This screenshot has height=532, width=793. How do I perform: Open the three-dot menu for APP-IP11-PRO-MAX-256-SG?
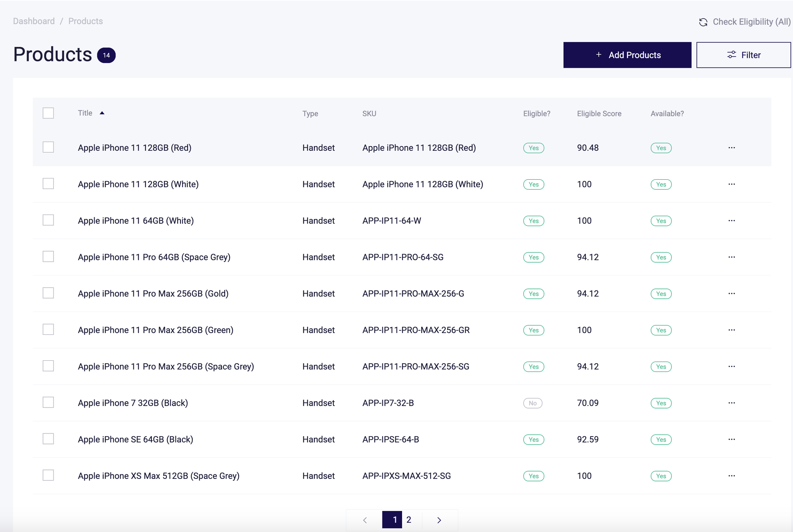click(x=732, y=366)
